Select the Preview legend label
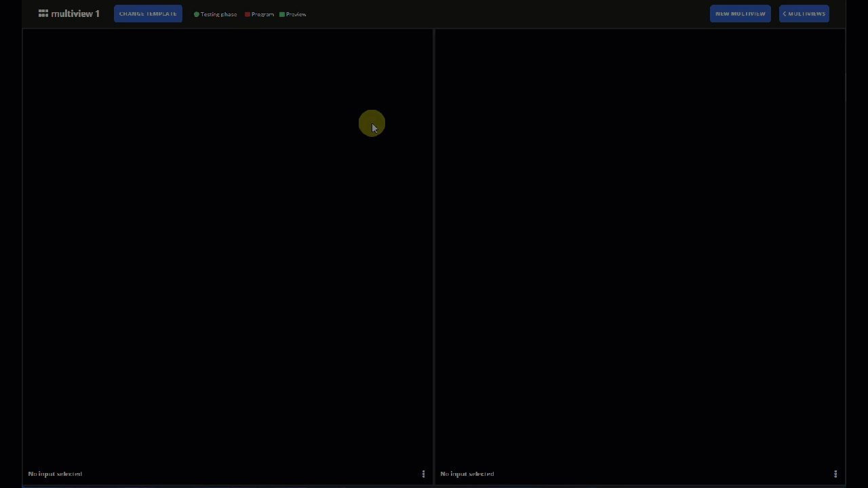This screenshot has width=868, height=488. pyautogui.click(x=296, y=14)
